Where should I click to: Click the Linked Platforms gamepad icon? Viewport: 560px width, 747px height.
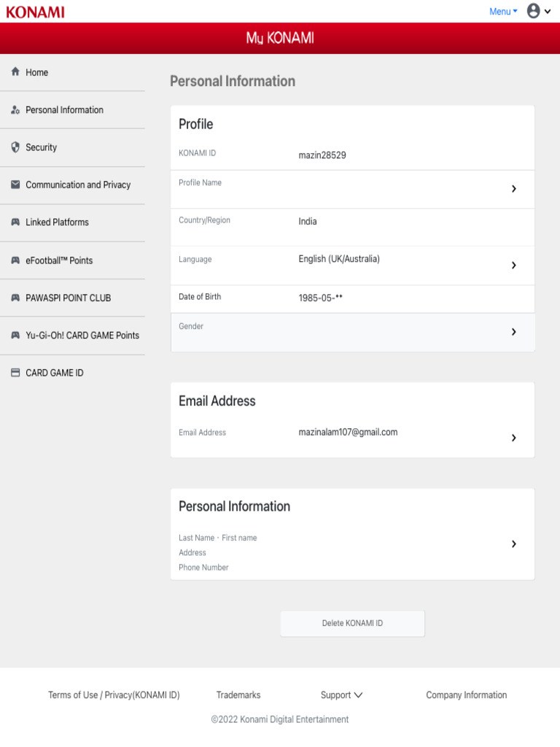click(x=15, y=222)
